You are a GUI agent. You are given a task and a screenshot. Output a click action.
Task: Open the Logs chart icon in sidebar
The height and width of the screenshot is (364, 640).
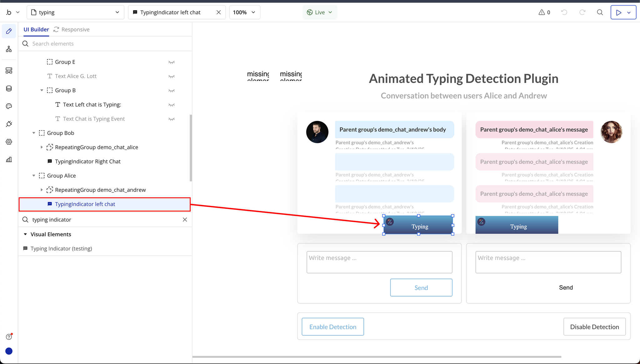coord(9,160)
